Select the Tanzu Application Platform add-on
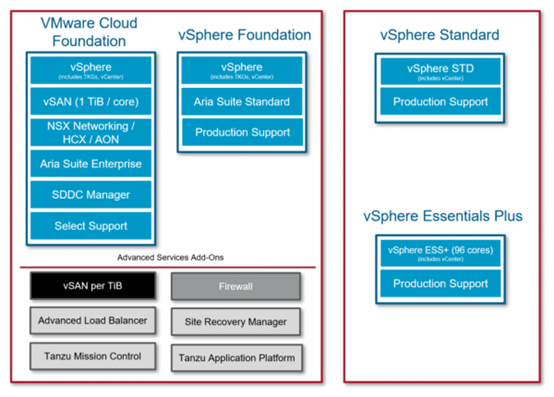The height and width of the screenshot is (397, 554). coord(237,358)
